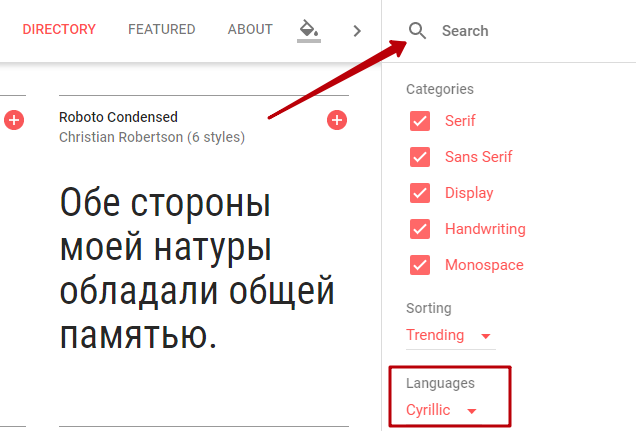
Task: Expand the Cyrillic languages dropdown
Action: [442, 410]
